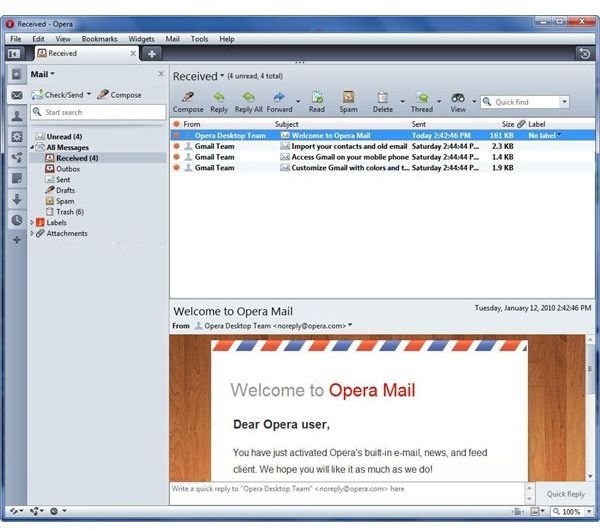Click the Opera Unite icon in the status bar
This screenshot has height=530, width=600.
pyautogui.click(x=35, y=511)
